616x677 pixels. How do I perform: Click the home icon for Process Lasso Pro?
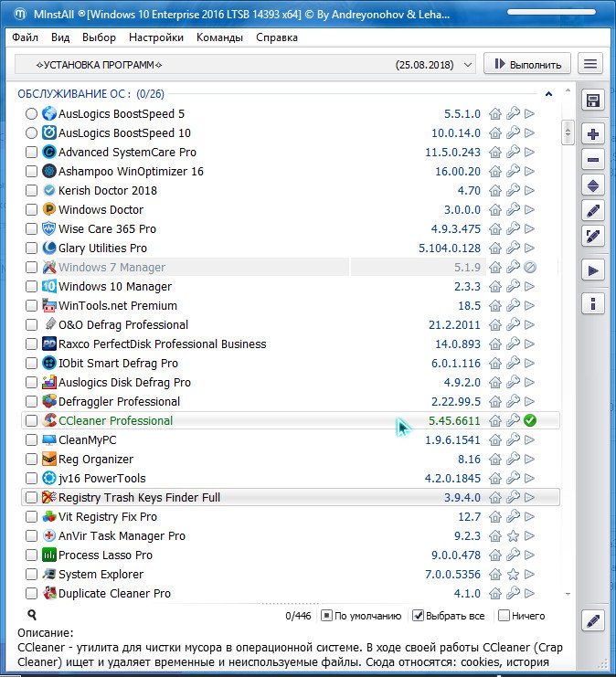pyautogui.click(x=495, y=555)
